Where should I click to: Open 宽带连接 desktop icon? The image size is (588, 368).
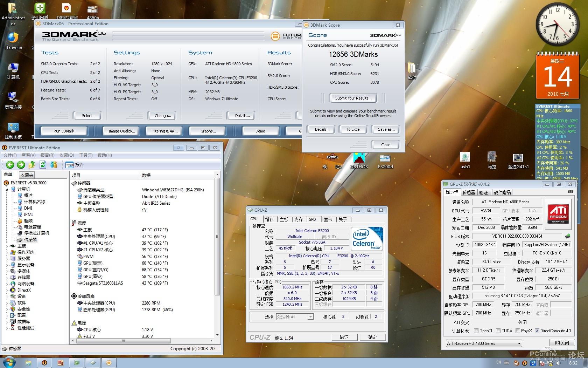click(13, 101)
